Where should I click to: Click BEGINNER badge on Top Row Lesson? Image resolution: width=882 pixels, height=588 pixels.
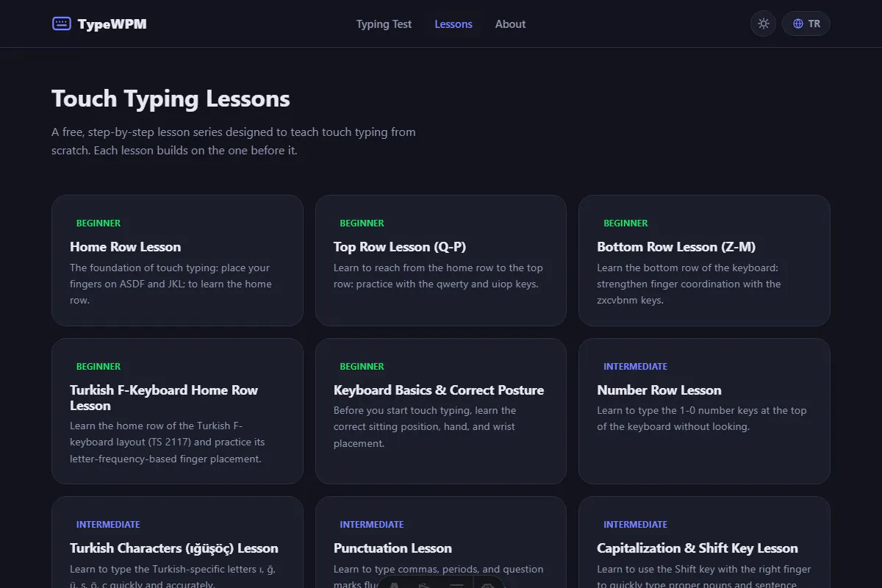pyautogui.click(x=362, y=223)
